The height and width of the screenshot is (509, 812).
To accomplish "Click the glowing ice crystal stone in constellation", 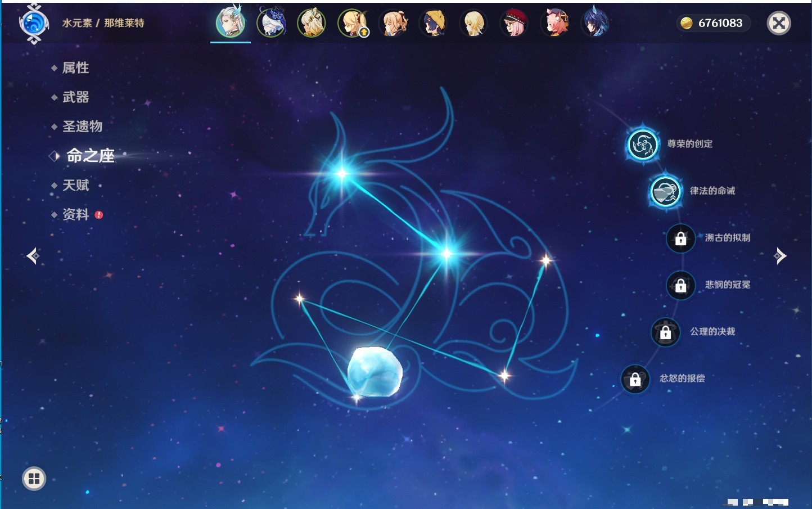I will pos(375,372).
